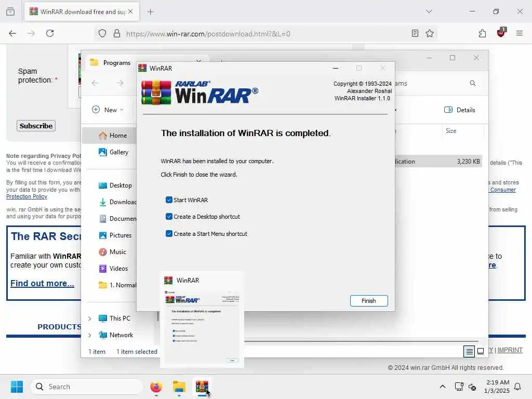The width and height of the screenshot is (532, 399).
Task: Click the Subscribe button on the webpage
Action: [36, 126]
